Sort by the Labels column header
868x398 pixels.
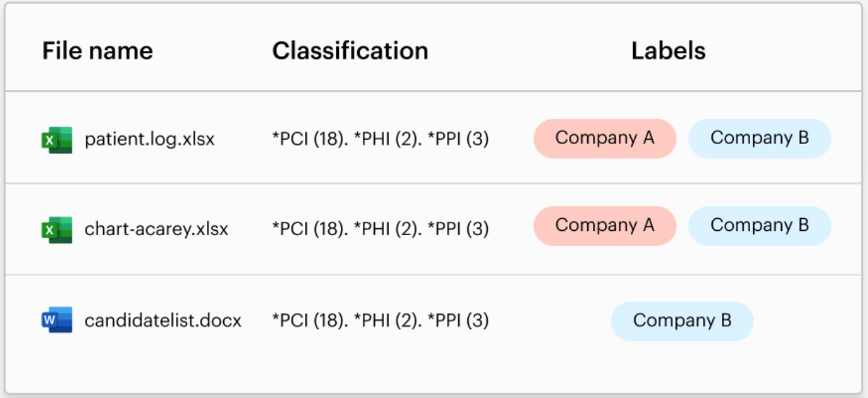click(x=668, y=51)
